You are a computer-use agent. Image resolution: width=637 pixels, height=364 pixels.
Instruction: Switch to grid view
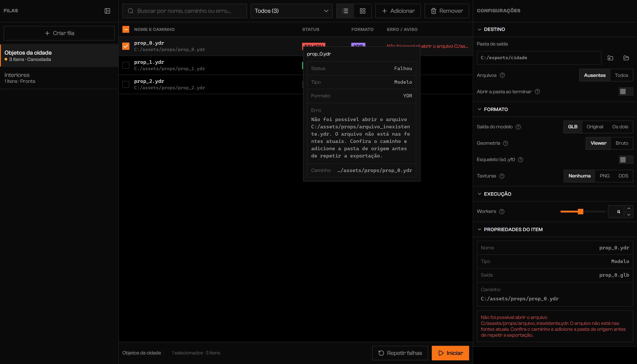point(362,11)
